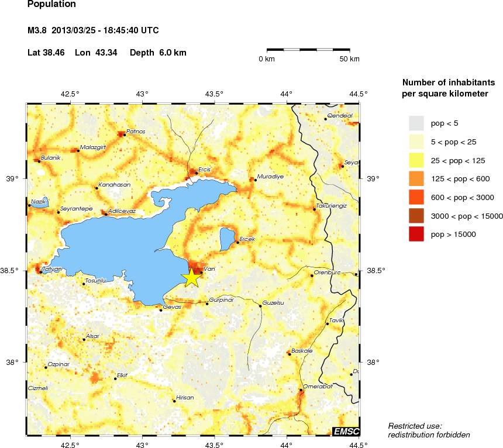The width and height of the screenshot is (503, 448).
Task: Click the 'Kanahasan' city label
Action: tap(115, 184)
